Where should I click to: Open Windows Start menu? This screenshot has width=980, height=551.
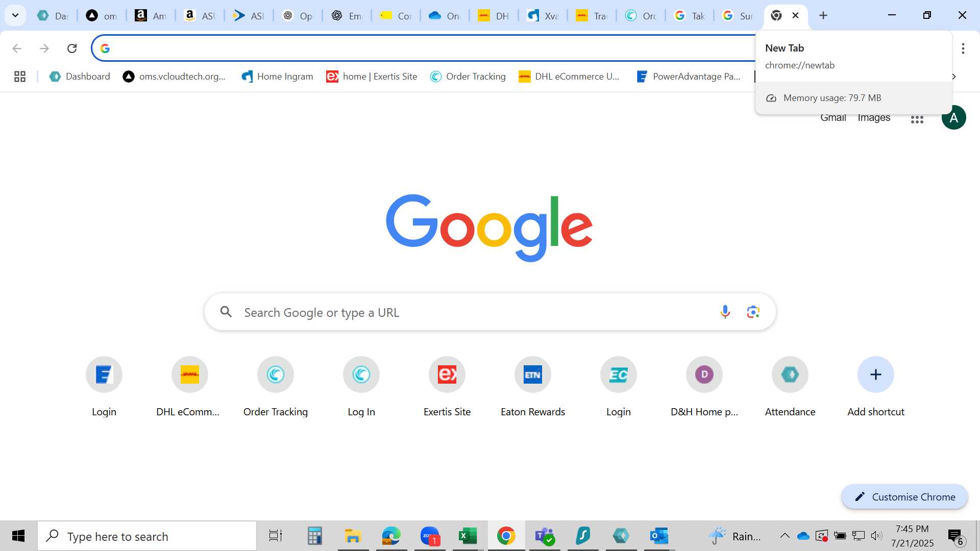click(18, 536)
